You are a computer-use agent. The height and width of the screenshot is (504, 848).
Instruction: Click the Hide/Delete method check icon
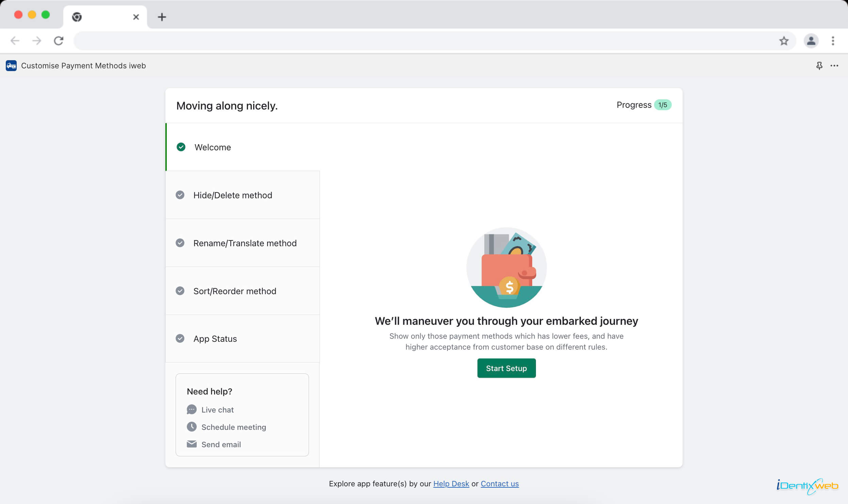tap(180, 195)
